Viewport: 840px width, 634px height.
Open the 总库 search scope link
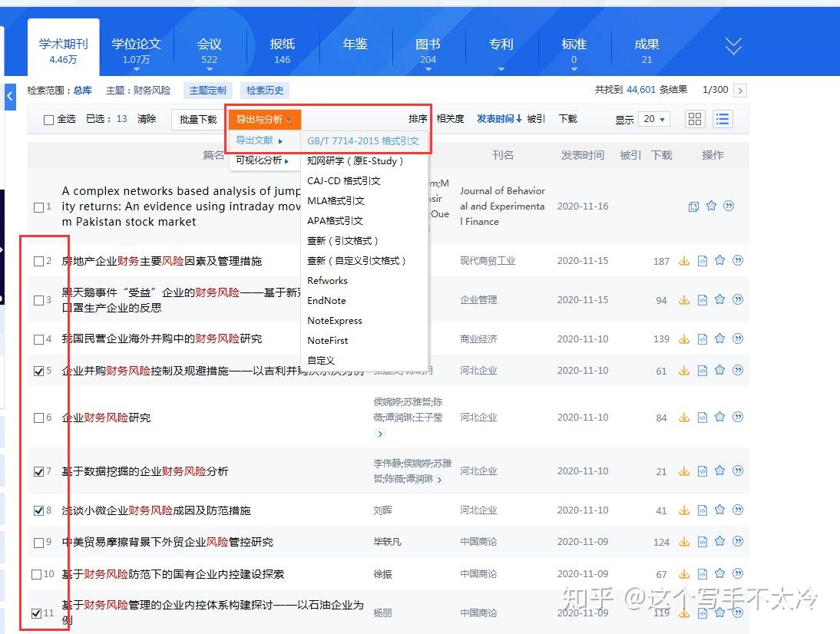[82, 91]
